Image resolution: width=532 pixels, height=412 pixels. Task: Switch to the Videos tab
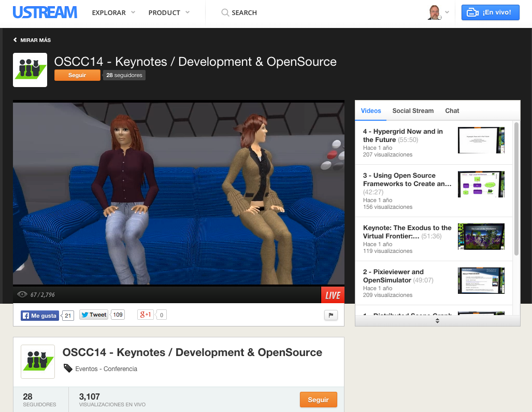point(371,110)
